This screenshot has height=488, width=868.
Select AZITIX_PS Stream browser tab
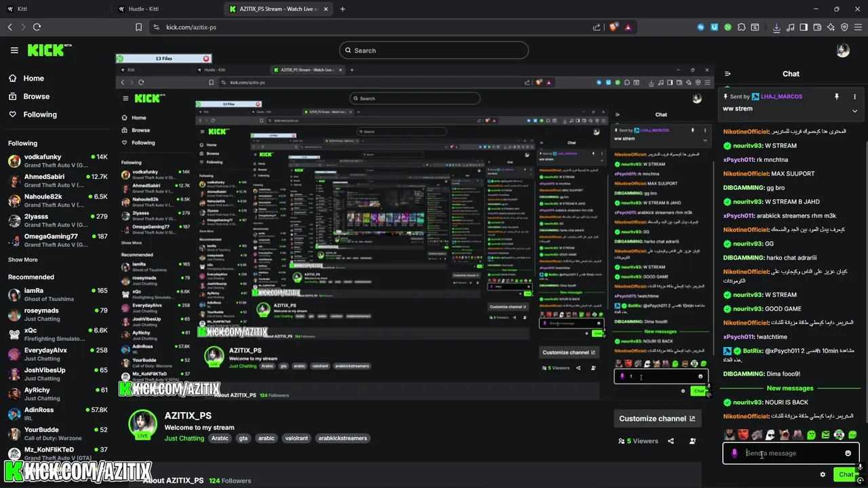click(278, 9)
